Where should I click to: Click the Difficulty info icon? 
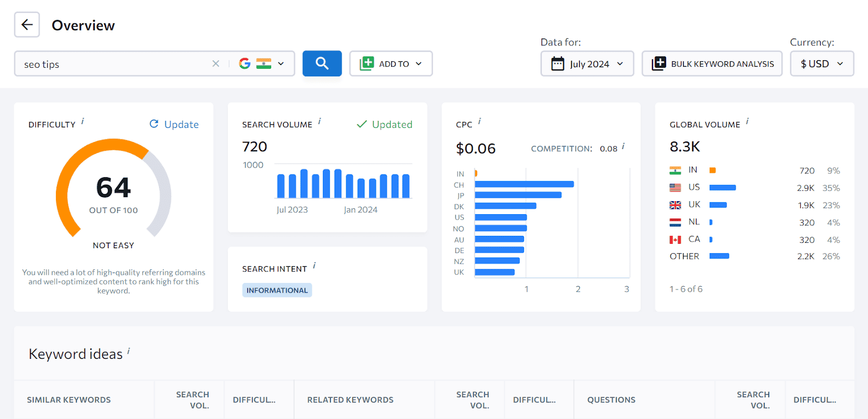82,121
